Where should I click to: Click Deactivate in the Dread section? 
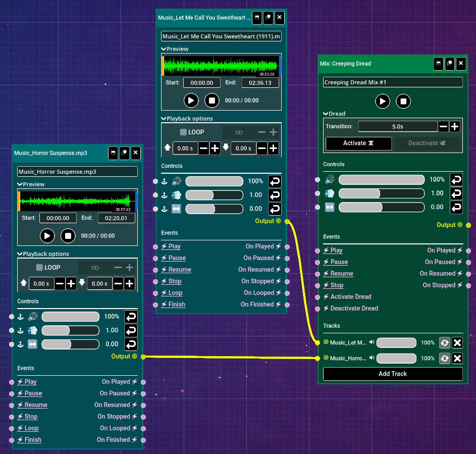(x=427, y=143)
